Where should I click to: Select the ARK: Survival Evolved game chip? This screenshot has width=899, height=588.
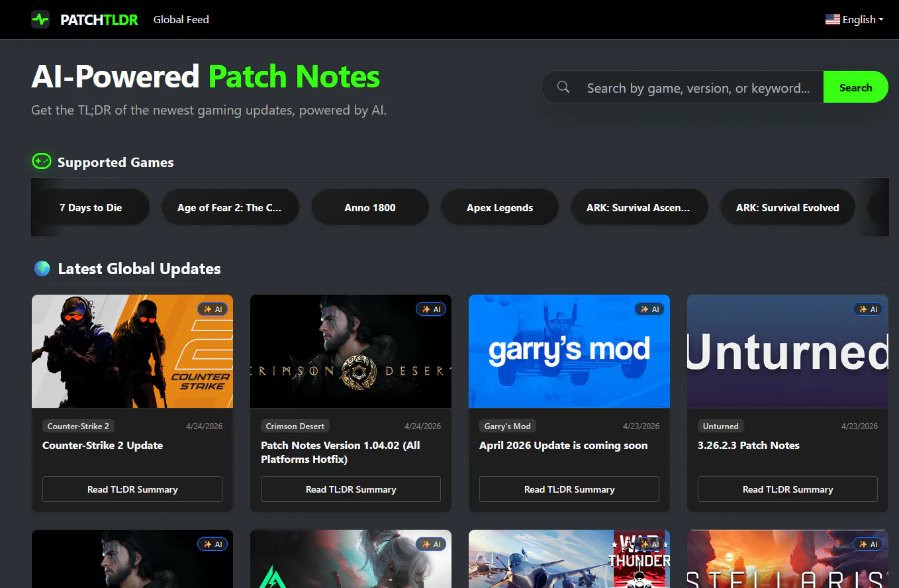tap(788, 207)
